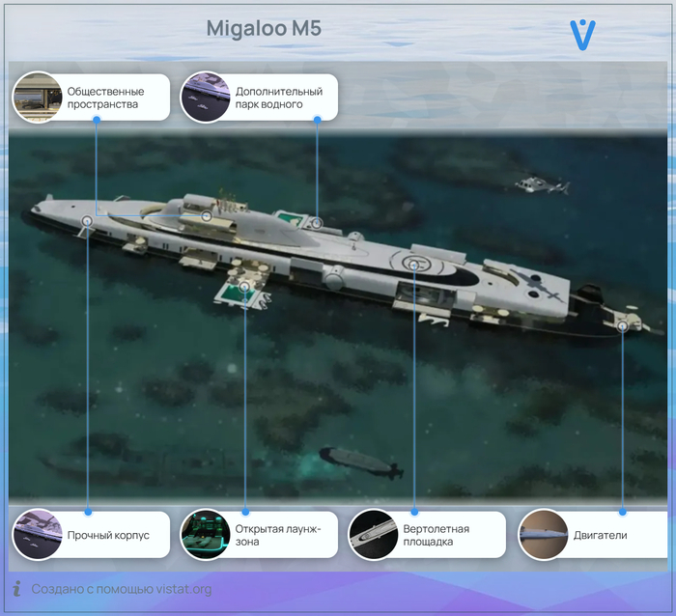Click the small submarine below the yacht
Viewport: 676px width, 616px height.
point(360,462)
